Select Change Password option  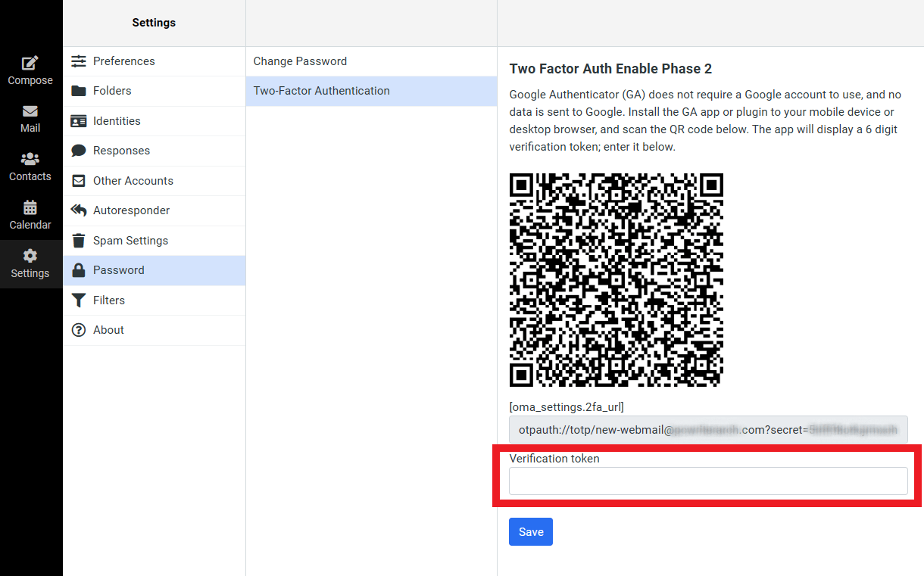pyautogui.click(x=371, y=61)
